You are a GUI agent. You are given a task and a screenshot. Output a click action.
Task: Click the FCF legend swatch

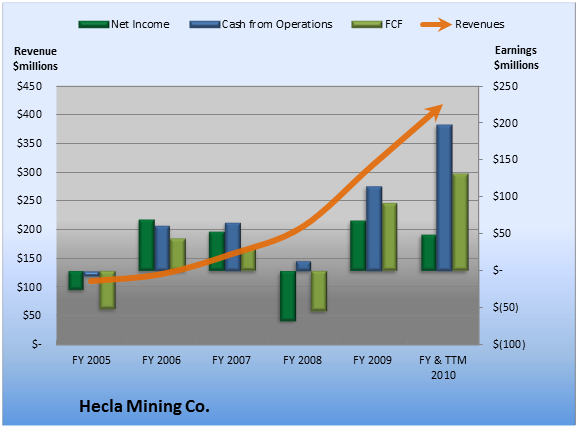point(367,25)
